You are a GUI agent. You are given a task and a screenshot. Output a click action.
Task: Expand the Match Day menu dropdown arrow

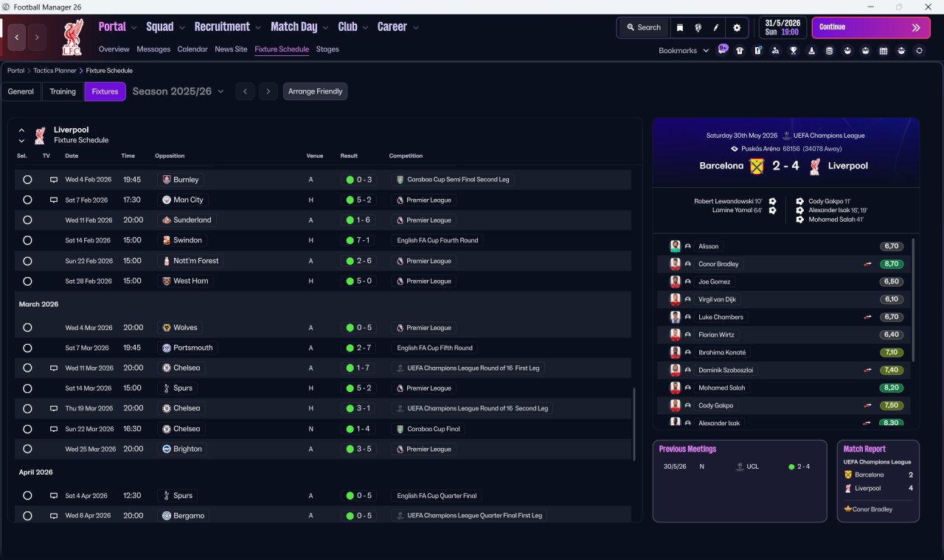[325, 27]
